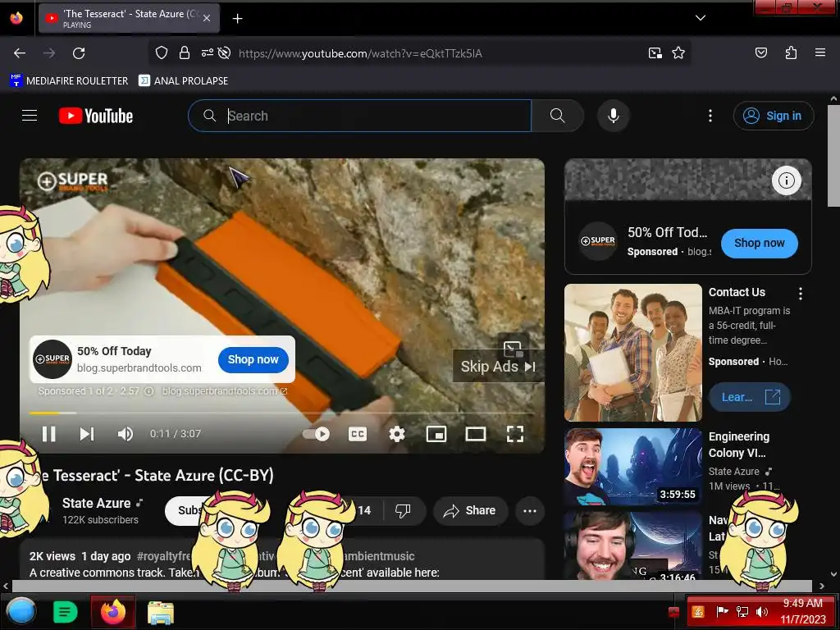Skip to the next video button
This screenshot has height=630, width=840.
coord(87,433)
